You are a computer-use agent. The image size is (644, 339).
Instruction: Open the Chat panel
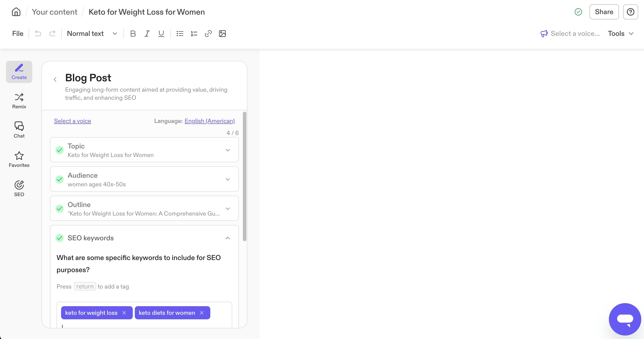19,129
